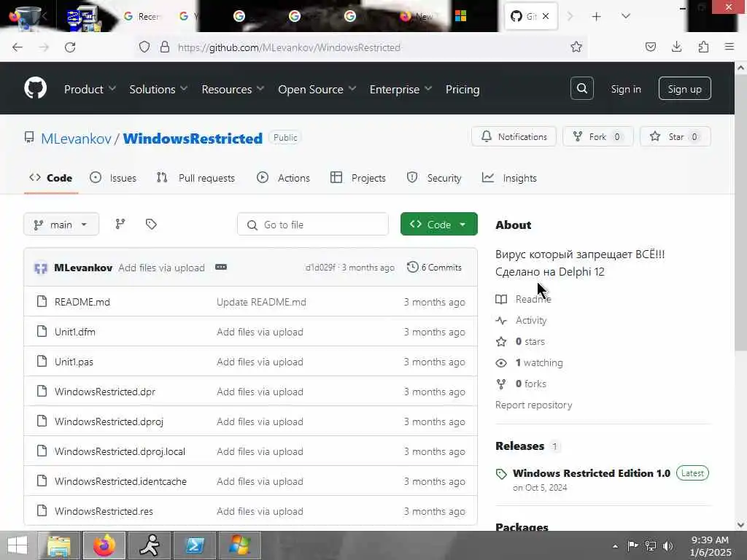Select the repository Code tab
The width and height of the screenshot is (747, 560).
[51, 178]
